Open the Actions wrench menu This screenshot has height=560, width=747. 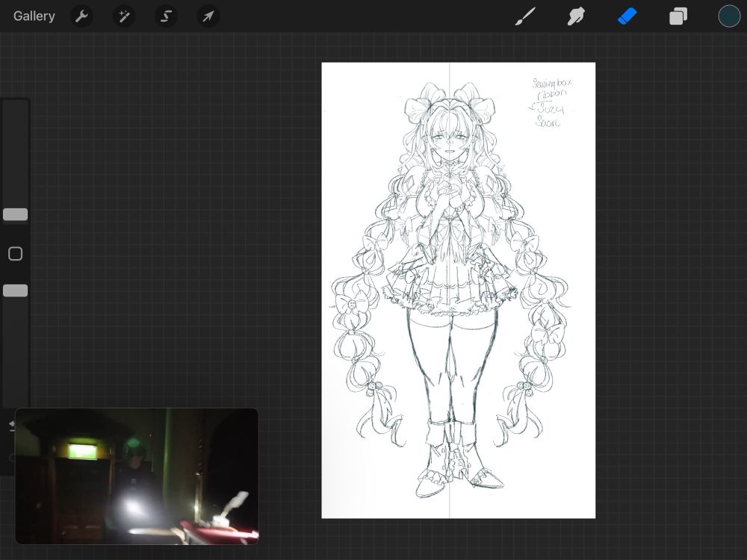tap(81, 16)
